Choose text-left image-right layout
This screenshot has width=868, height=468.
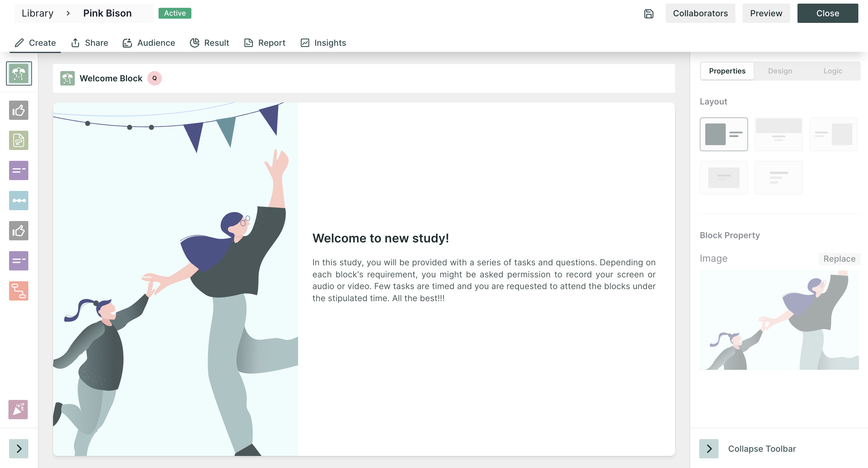pyautogui.click(x=833, y=134)
